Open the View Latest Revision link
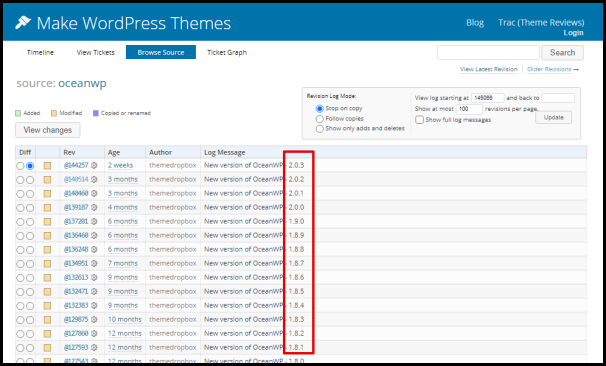Image resolution: width=606 pixels, height=366 pixels. point(489,69)
